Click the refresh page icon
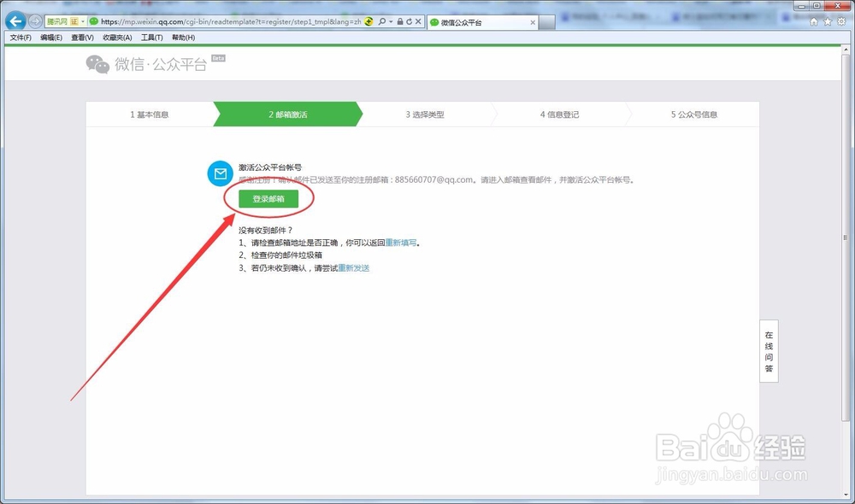 [x=409, y=22]
